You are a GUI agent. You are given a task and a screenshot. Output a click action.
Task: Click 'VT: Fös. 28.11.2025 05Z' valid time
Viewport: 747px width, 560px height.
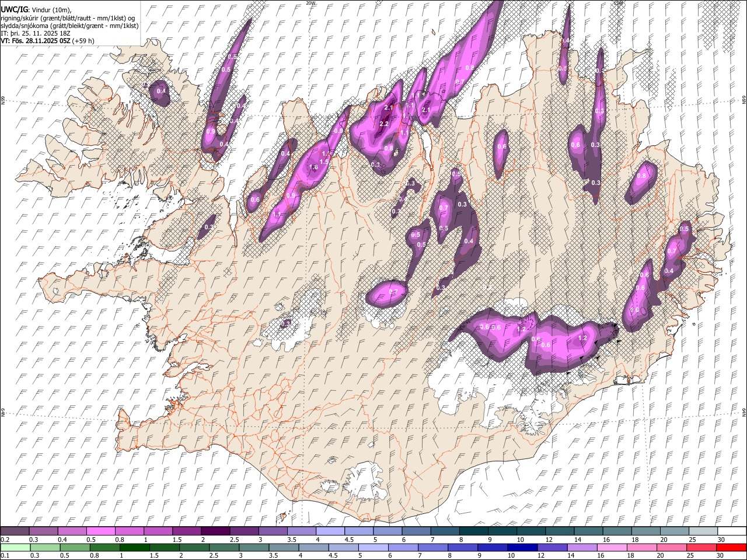[36, 41]
